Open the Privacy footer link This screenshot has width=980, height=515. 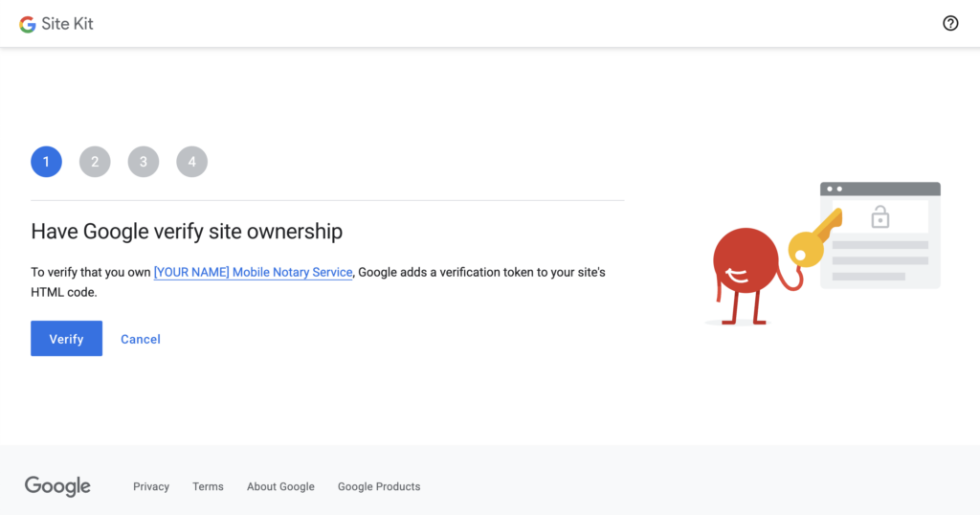pyautogui.click(x=151, y=486)
